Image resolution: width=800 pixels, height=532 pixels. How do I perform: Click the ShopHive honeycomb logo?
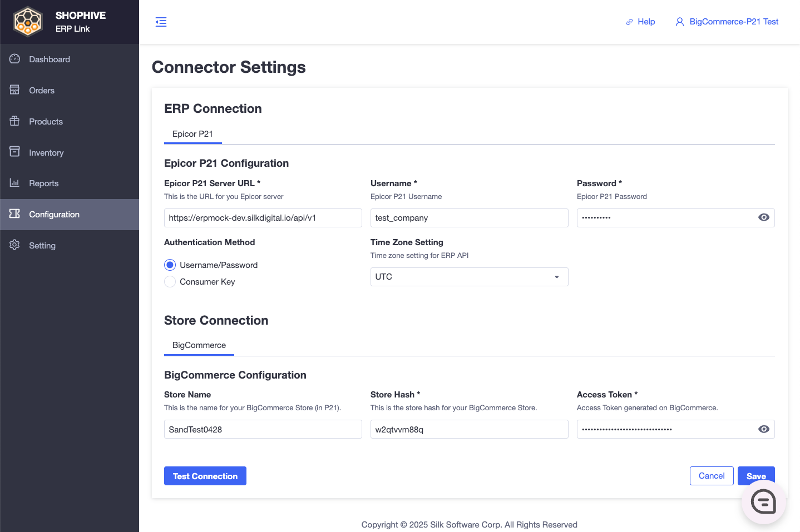click(28, 22)
